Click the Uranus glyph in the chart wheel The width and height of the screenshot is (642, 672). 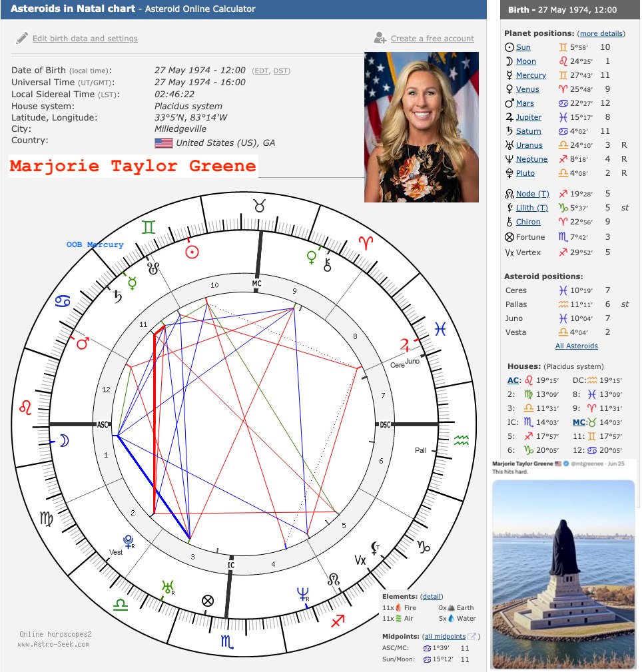(x=168, y=587)
